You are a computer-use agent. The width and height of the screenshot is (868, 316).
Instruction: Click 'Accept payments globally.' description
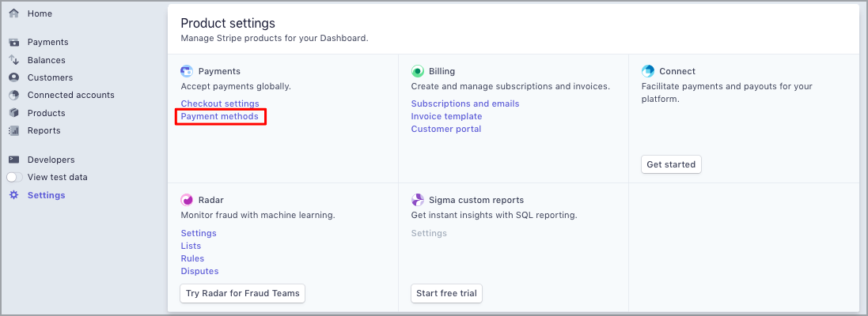[236, 86]
